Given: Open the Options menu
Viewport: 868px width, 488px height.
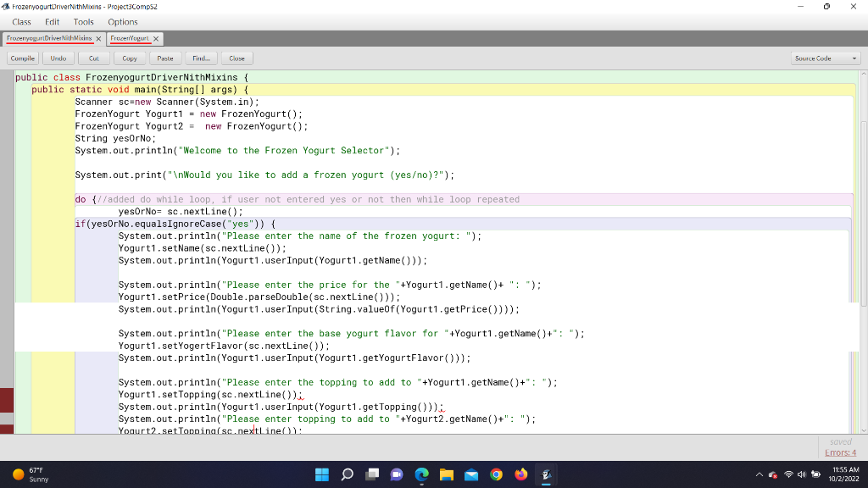Looking at the screenshot, I should (x=123, y=22).
